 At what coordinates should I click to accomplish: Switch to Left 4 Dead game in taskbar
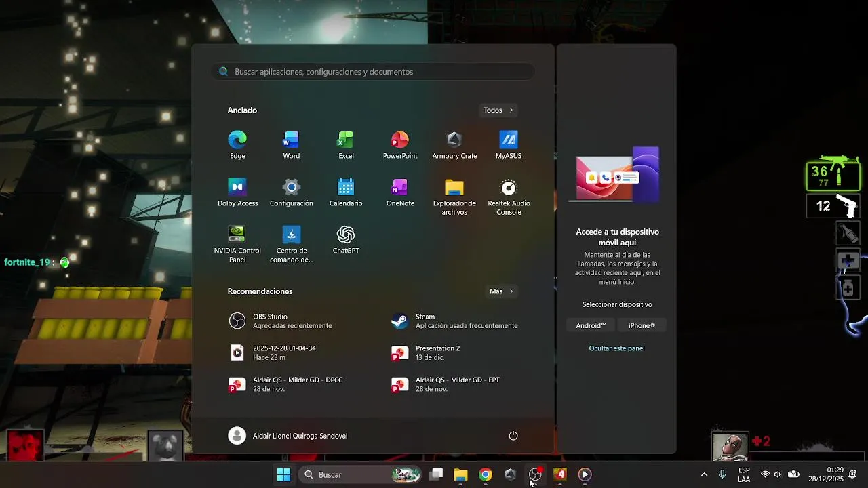coord(560,474)
